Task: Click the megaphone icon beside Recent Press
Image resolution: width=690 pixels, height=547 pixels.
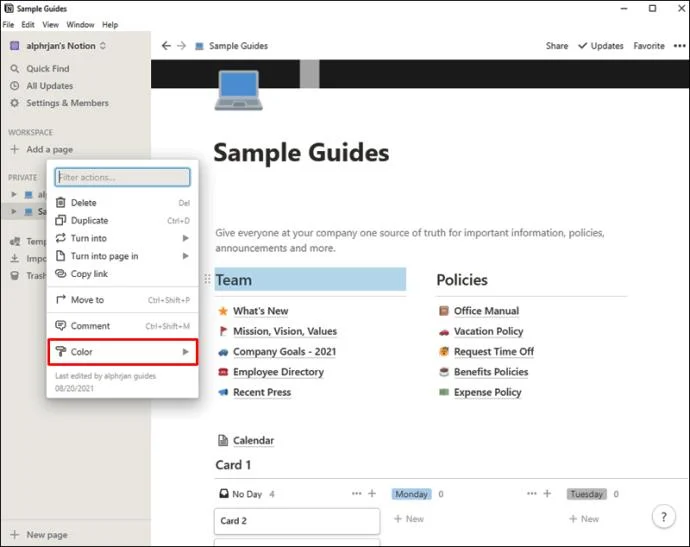Action: click(223, 392)
